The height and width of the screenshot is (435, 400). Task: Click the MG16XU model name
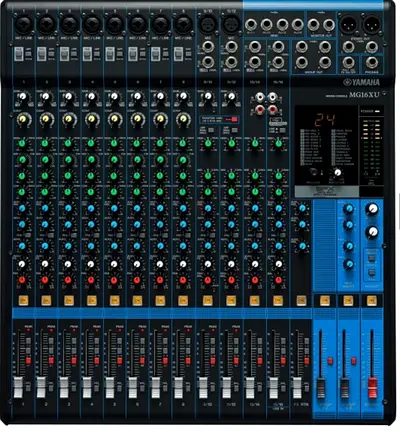pyautogui.click(x=364, y=95)
